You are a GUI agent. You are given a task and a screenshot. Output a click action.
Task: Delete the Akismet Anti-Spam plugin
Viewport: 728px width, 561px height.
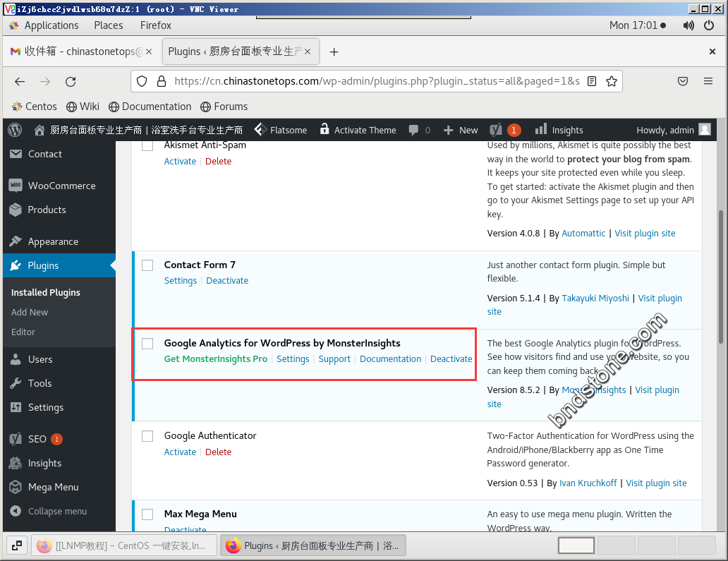(x=218, y=162)
